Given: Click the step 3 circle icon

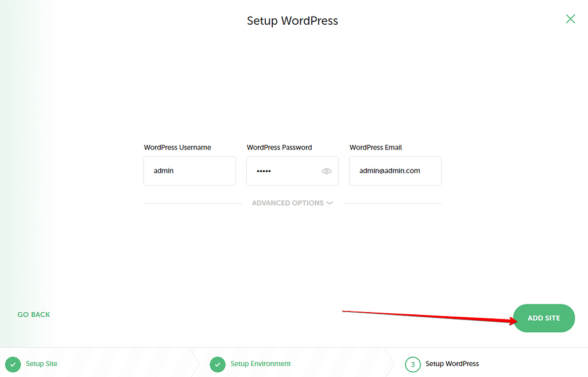Looking at the screenshot, I should pyautogui.click(x=413, y=364).
